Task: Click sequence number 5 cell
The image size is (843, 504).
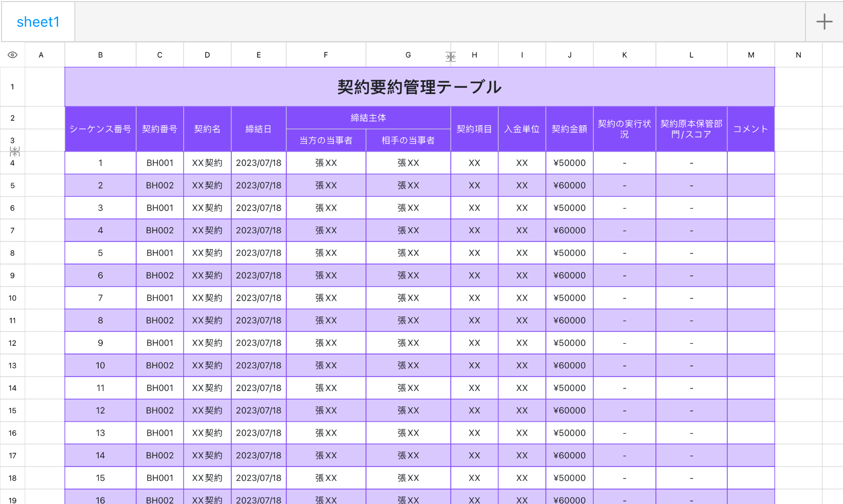Action: [100, 253]
